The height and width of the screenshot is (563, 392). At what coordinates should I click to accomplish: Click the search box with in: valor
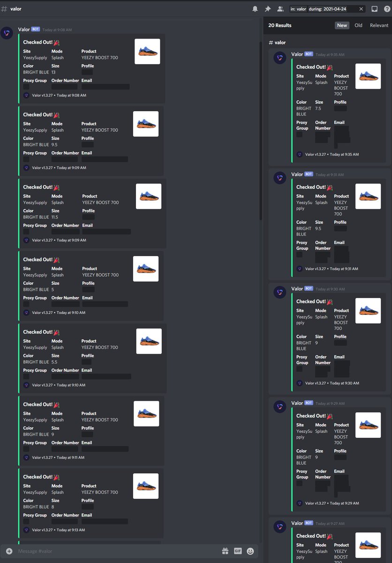(x=327, y=9)
